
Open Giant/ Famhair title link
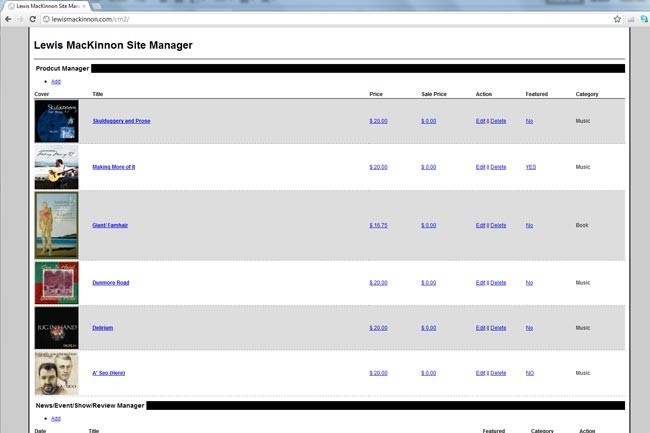pyautogui.click(x=110, y=225)
